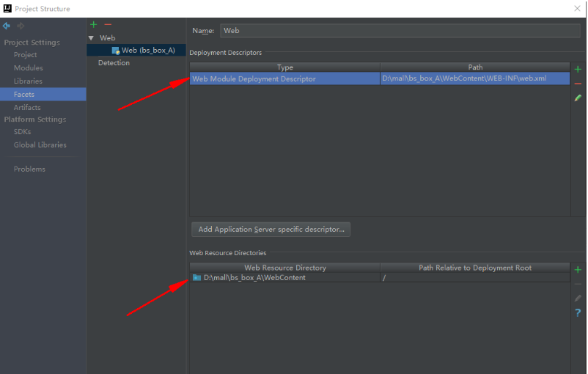Click the relative path '/' cell
588x374 pixels.
pyautogui.click(x=475, y=278)
